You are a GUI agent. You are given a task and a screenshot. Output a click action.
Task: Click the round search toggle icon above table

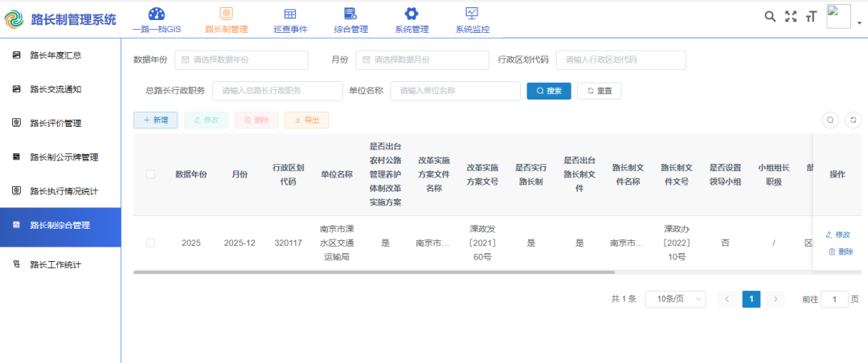tap(830, 120)
